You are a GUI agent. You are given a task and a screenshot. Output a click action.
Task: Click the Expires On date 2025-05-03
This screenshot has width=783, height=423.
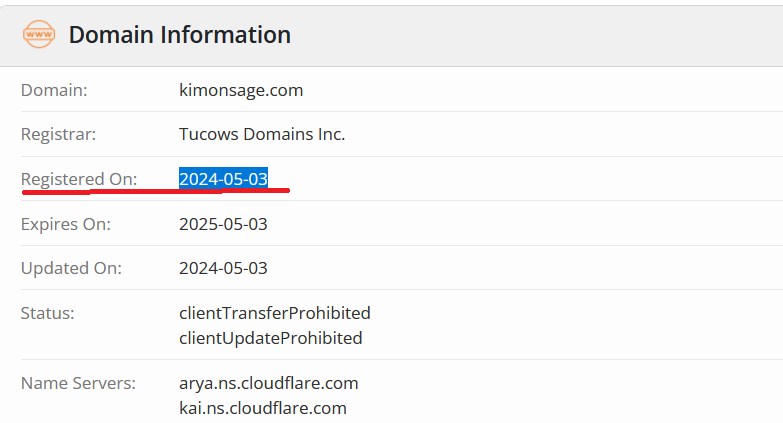223,224
